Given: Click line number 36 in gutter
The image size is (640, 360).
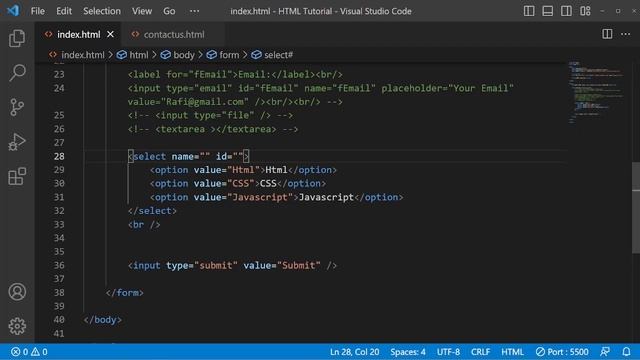Looking at the screenshot, I should tap(59, 265).
